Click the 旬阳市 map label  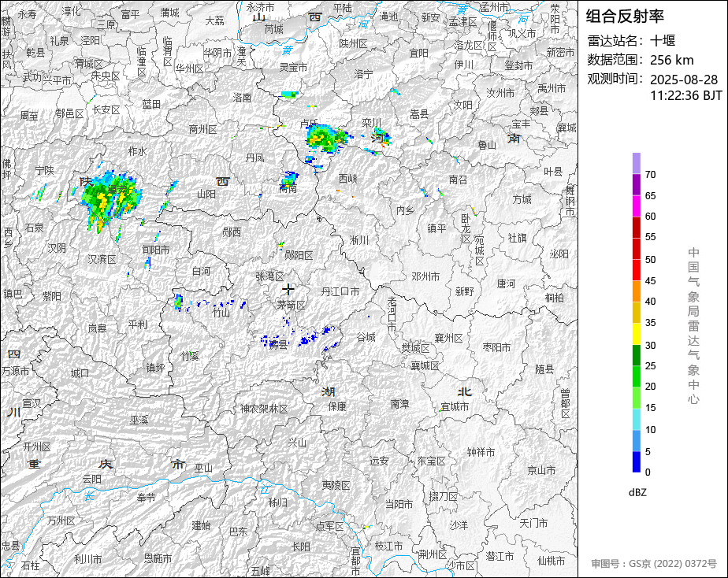[156, 250]
